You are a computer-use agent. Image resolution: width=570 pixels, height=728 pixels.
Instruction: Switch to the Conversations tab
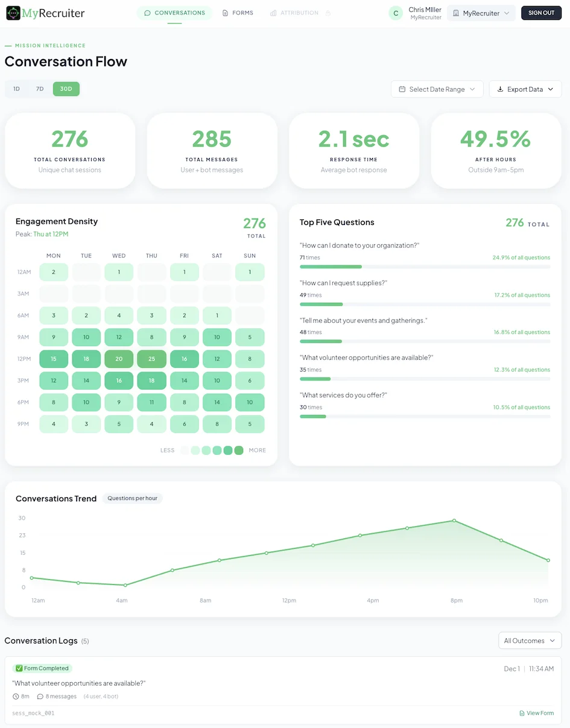point(174,13)
